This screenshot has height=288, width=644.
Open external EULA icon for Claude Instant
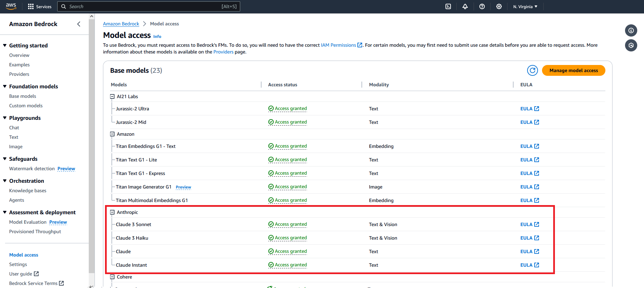coord(537,265)
